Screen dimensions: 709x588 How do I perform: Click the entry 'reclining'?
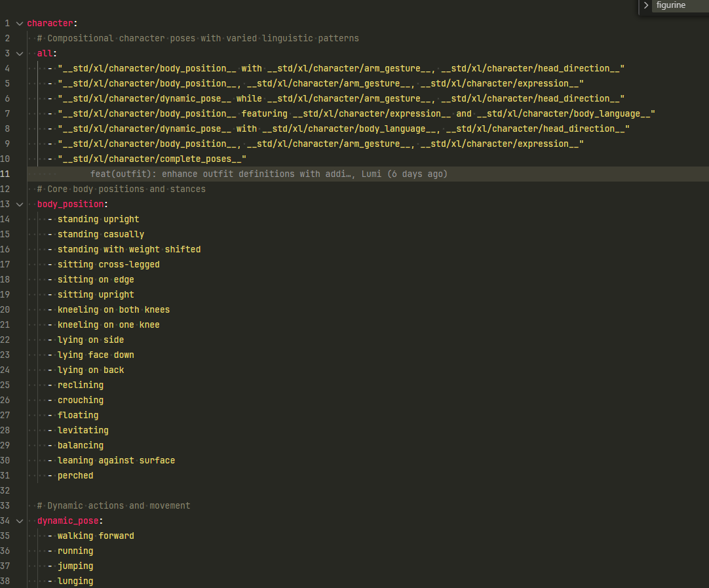coord(81,385)
